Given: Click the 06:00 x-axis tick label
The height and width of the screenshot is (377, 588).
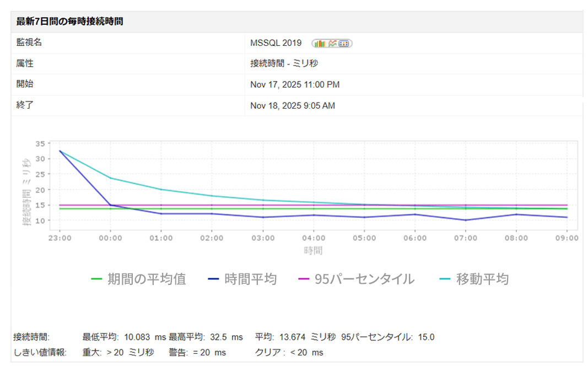Looking at the screenshot, I should point(415,238).
